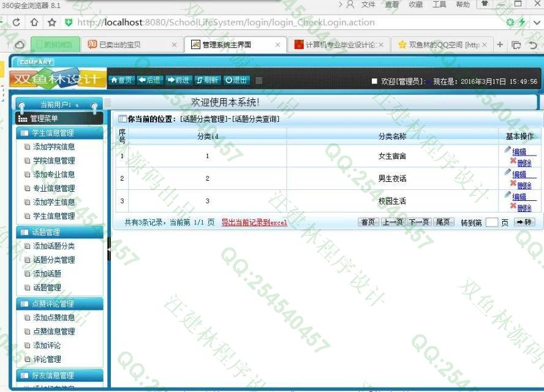Select the 校园生活 cell

(x=392, y=201)
